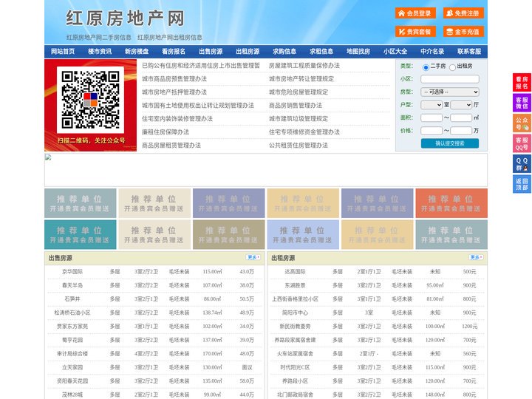Open 公众号 side icon
532x399 pixels.
pos(522,123)
